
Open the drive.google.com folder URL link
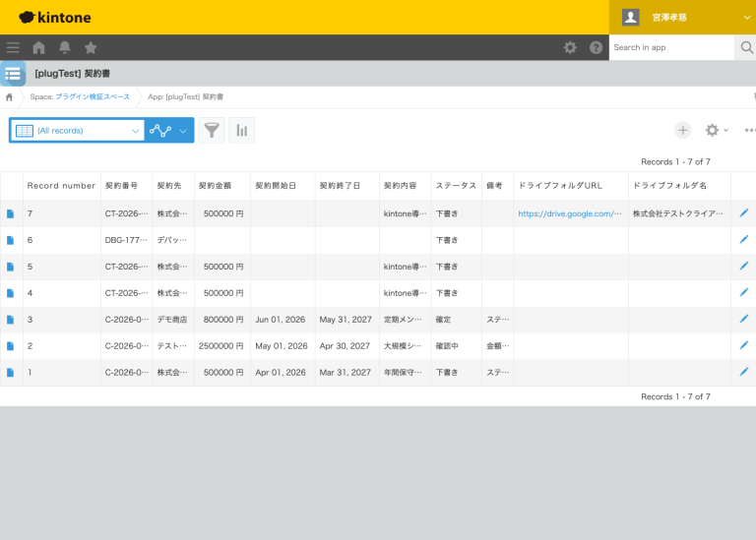(x=569, y=213)
